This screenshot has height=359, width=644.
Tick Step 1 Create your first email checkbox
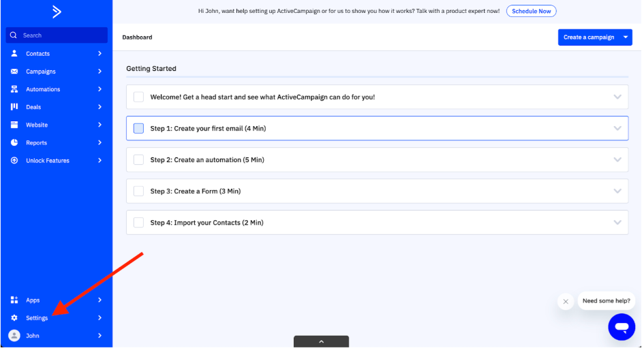[x=138, y=128]
